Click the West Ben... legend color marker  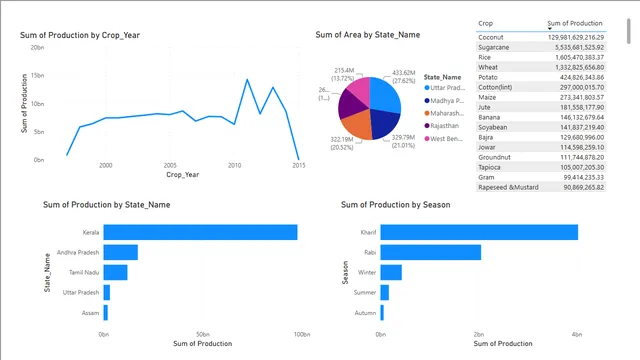click(x=427, y=139)
